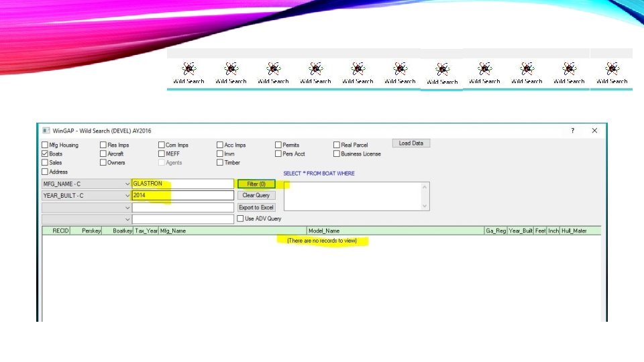Click the Ga_Reg column header
The height and width of the screenshot is (362, 644).
tap(496, 231)
